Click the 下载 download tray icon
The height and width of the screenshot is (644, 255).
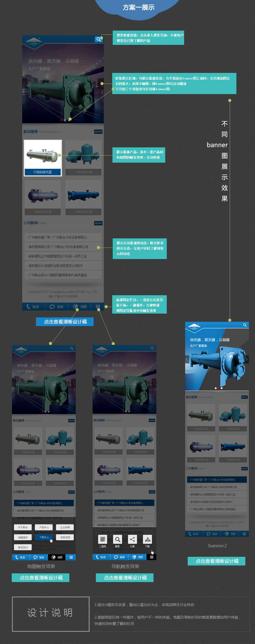147,539
